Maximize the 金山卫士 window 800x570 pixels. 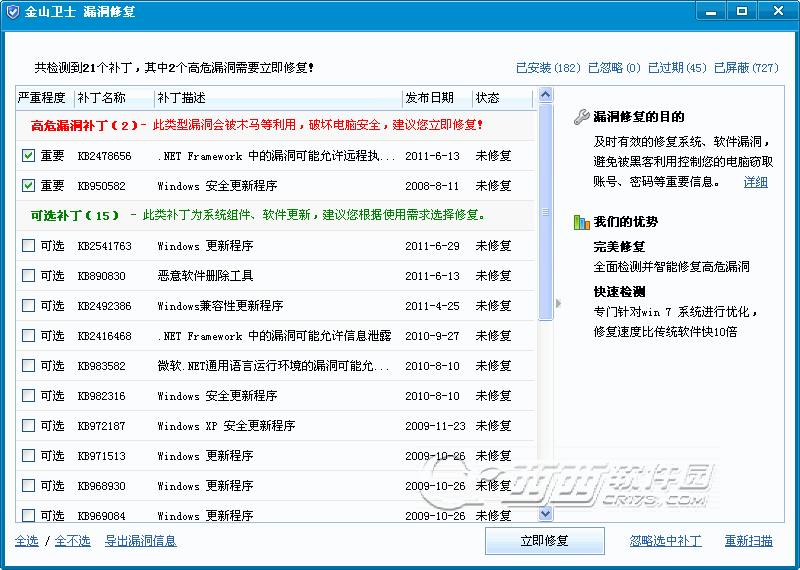741,11
